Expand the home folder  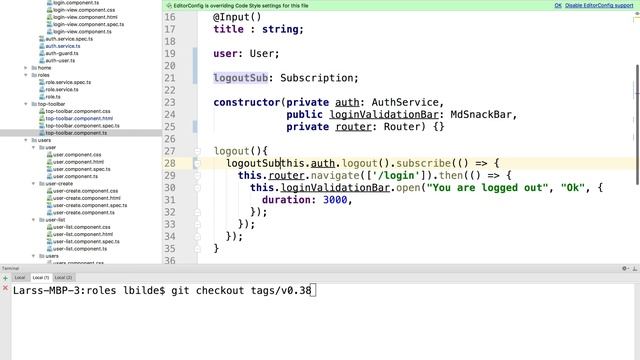pyautogui.click(x=26, y=68)
